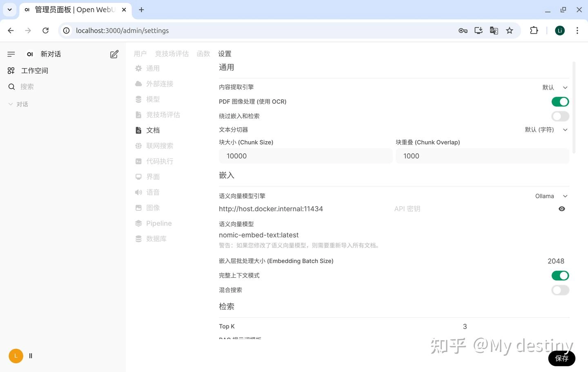Open the browser extensions puzzle icon

pos(534,31)
